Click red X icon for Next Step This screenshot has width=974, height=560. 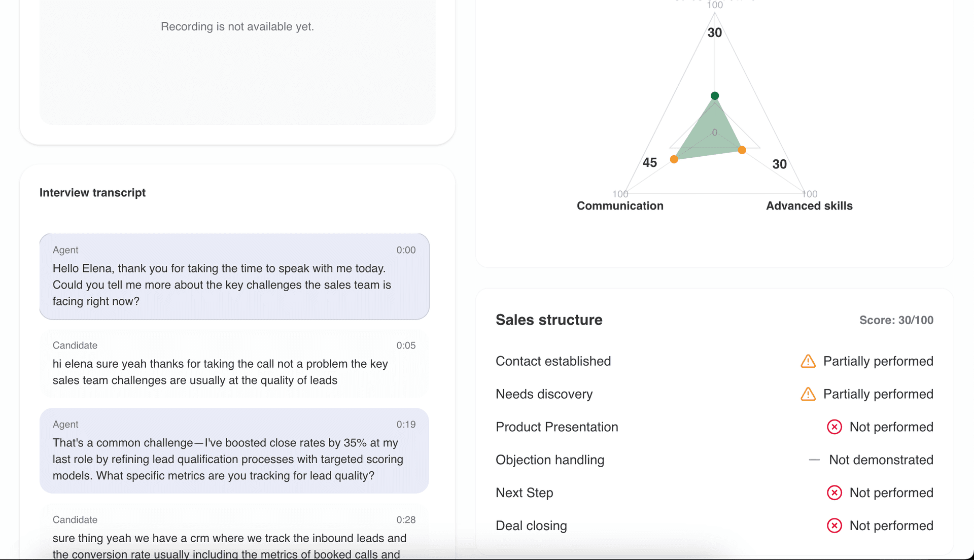[834, 493]
